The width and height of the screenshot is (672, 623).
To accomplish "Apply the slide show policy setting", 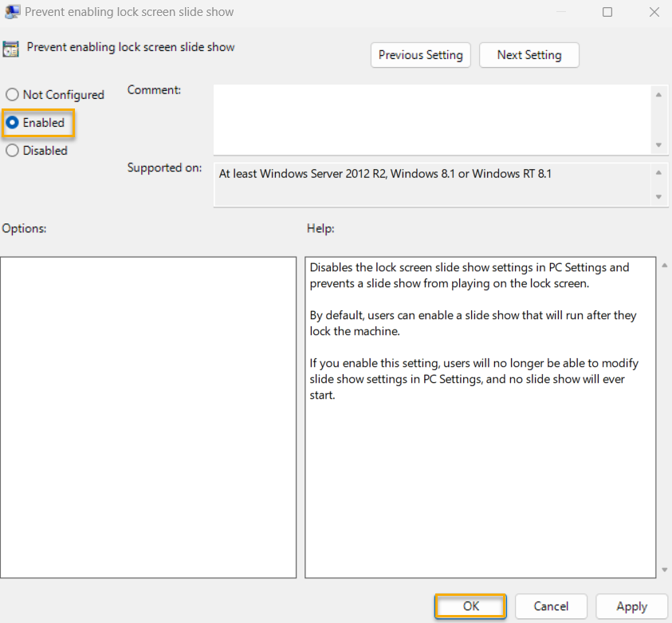I will click(631, 606).
